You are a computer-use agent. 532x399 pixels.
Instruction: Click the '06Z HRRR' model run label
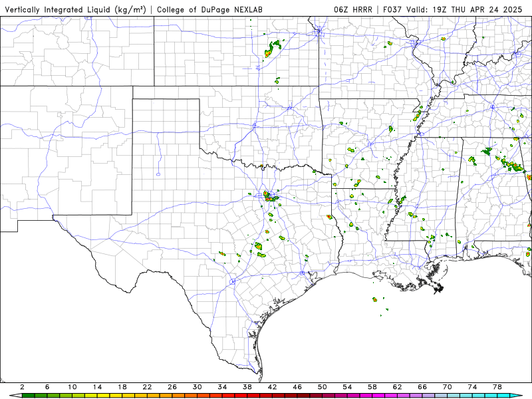(x=353, y=10)
